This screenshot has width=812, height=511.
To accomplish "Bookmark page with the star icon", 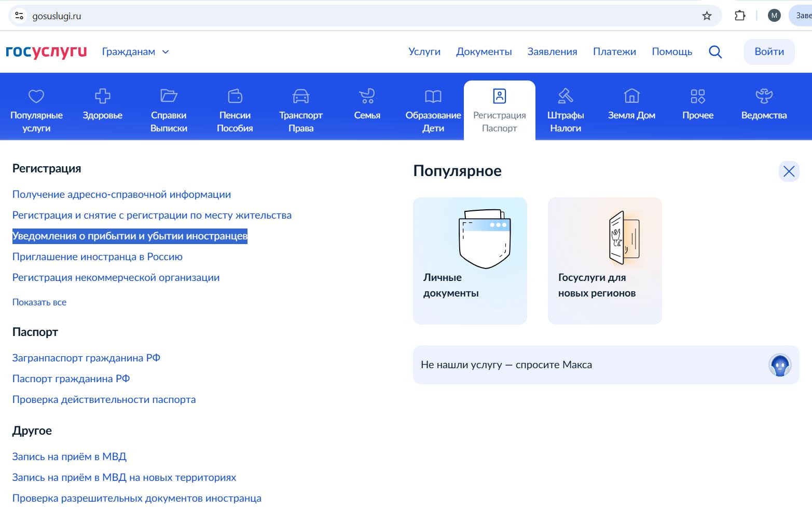I will click(x=707, y=16).
